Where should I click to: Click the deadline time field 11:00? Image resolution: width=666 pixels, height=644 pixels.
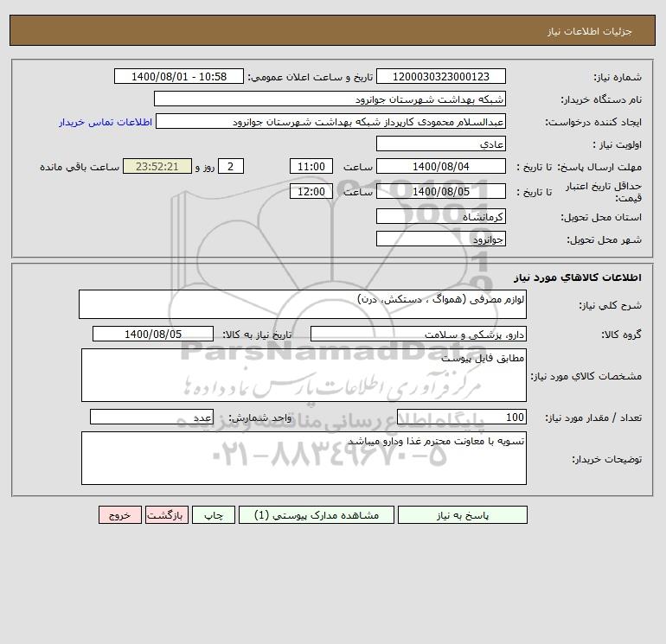pos(311,167)
